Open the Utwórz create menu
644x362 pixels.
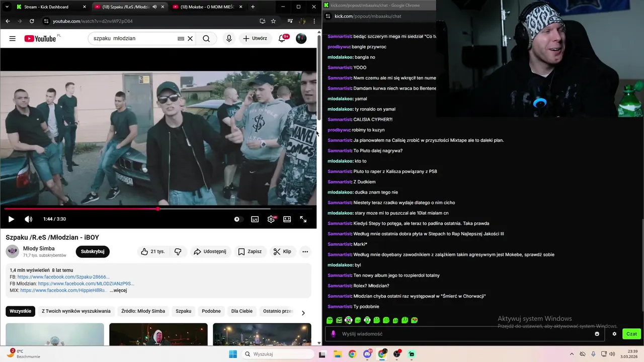255,38
